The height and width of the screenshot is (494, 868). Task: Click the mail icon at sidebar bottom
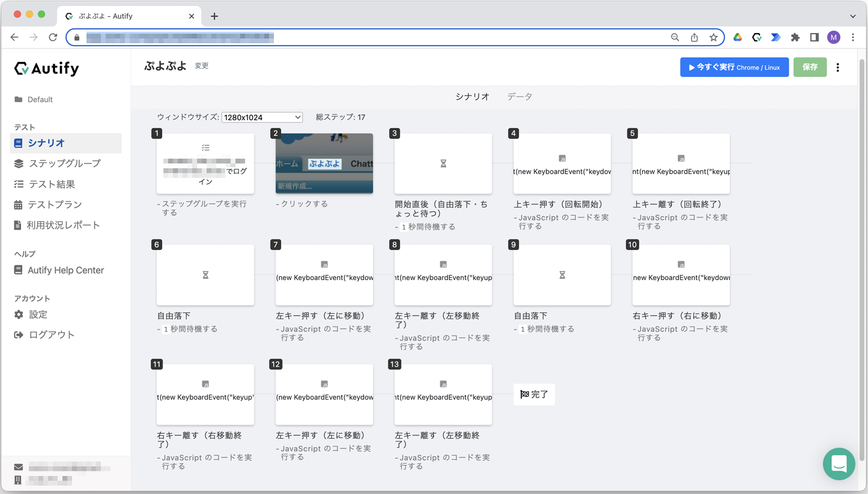(19, 467)
